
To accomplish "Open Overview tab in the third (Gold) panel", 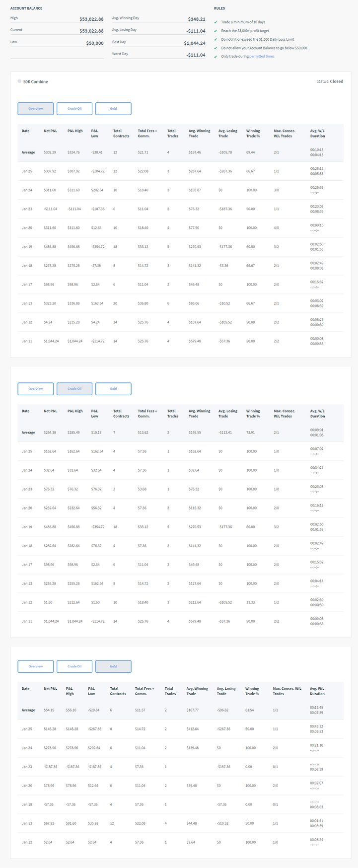I will [x=35, y=666].
